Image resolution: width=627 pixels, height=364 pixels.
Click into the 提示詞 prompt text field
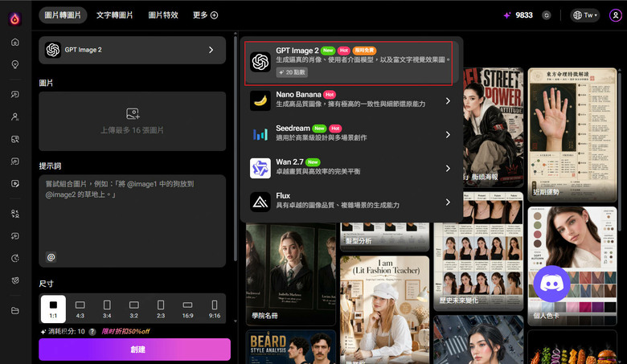coord(133,220)
